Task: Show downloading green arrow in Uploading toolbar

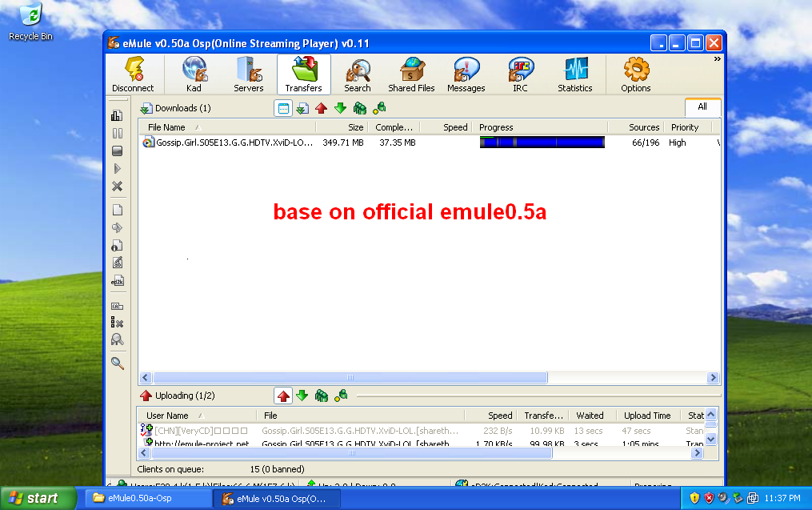Action: pyautogui.click(x=302, y=396)
